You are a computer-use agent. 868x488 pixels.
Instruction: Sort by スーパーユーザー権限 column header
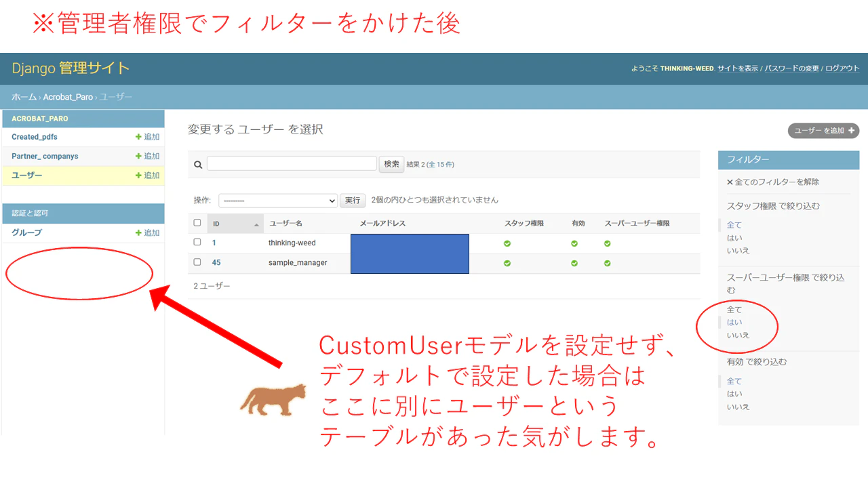(637, 224)
